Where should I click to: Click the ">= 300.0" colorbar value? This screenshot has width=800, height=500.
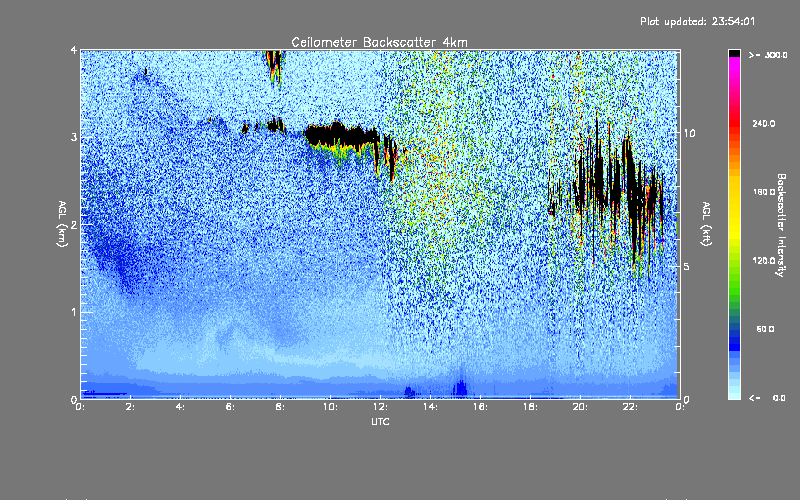pyautogui.click(x=768, y=55)
